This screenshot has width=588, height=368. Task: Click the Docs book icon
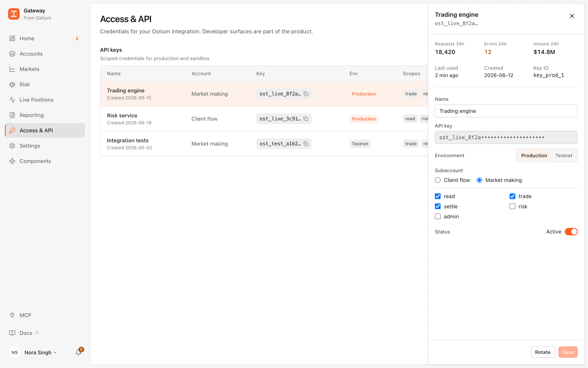(12, 333)
